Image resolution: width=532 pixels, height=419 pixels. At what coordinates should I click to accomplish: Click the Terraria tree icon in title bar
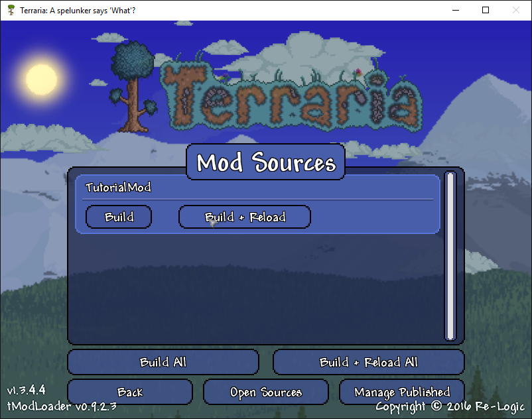coord(11,10)
